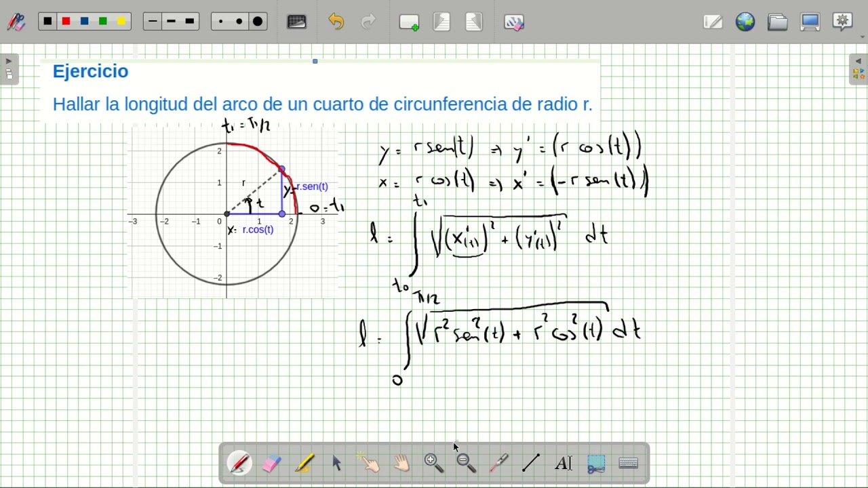
Task: Choose the medium eraser size
Action: pyautogui.click(x=239, y=22)
